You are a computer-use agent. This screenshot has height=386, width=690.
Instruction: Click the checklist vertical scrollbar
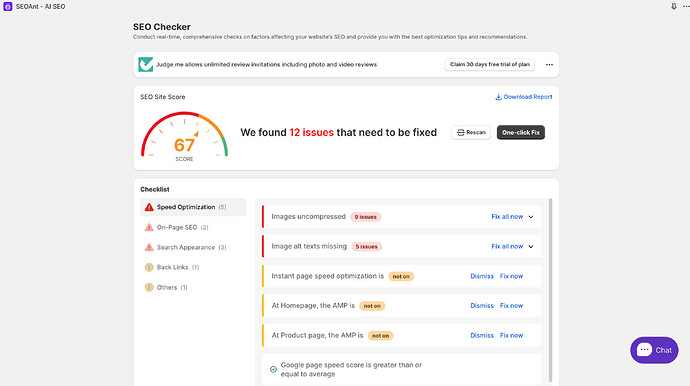(x=550, y=290)
